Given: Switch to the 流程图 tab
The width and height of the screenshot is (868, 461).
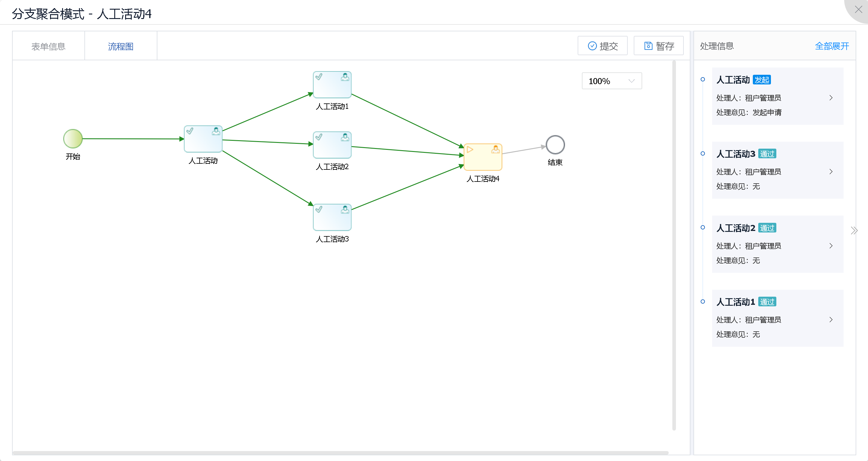Looking at the screenshot, I should click(121, 46).
